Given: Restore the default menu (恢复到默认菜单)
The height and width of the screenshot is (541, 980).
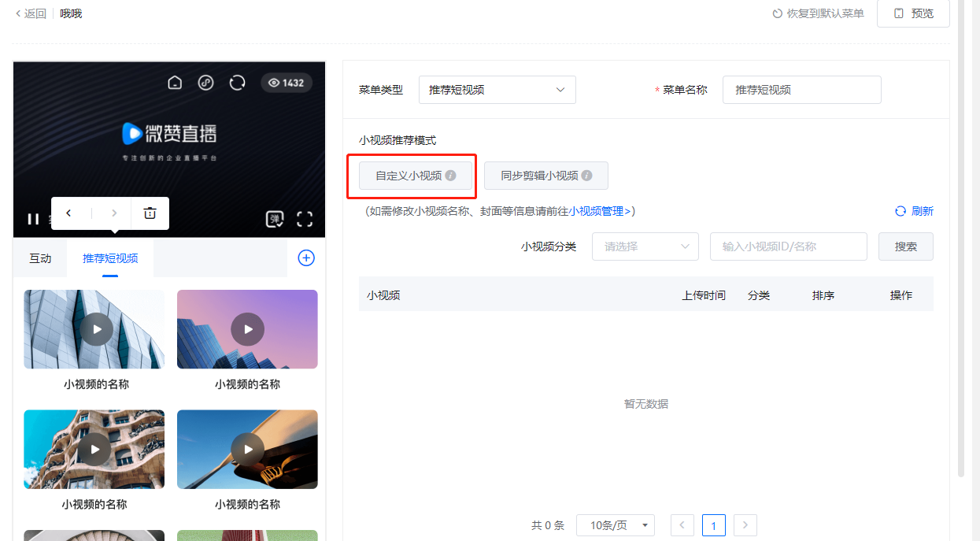Looking at the screenshot, I should 818,13.
